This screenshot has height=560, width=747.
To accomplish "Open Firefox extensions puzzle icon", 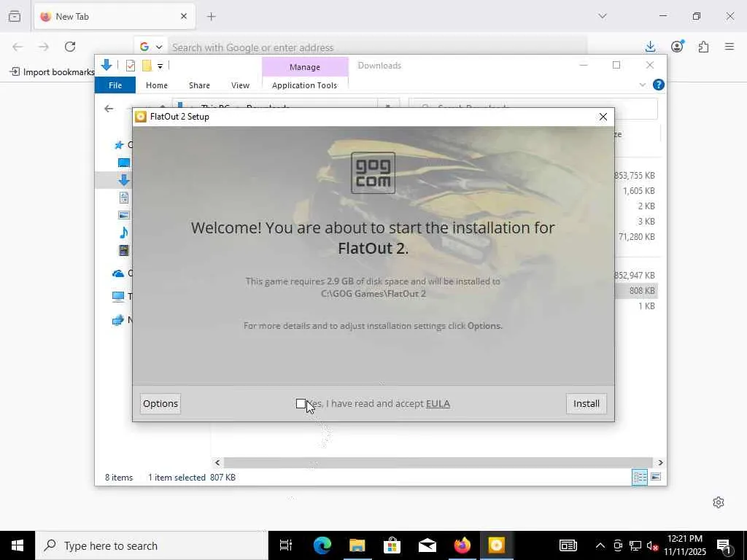I will 704,47.
